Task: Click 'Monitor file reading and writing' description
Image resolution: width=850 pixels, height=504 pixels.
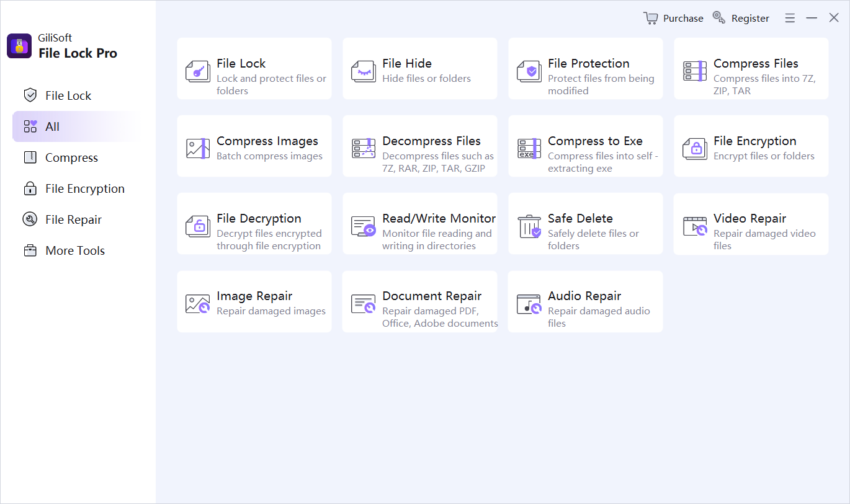Action: tap(437, 239)
